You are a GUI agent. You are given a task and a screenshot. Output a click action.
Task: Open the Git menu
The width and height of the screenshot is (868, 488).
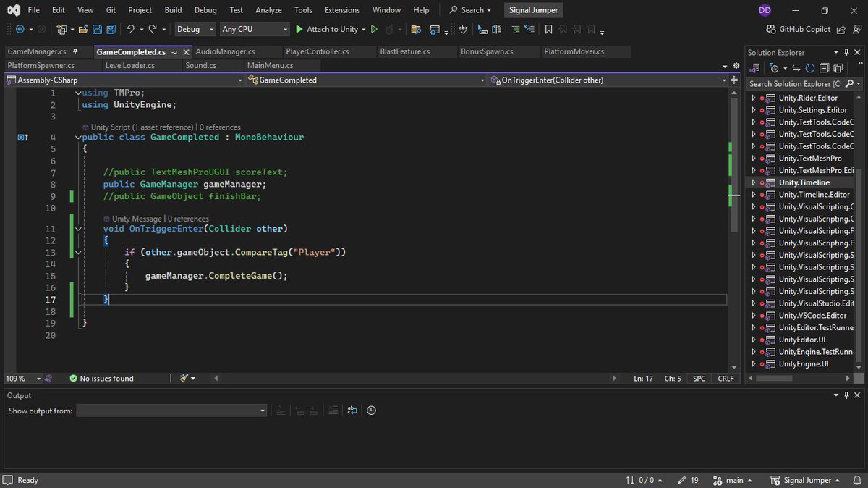click(x=111, y=10)
